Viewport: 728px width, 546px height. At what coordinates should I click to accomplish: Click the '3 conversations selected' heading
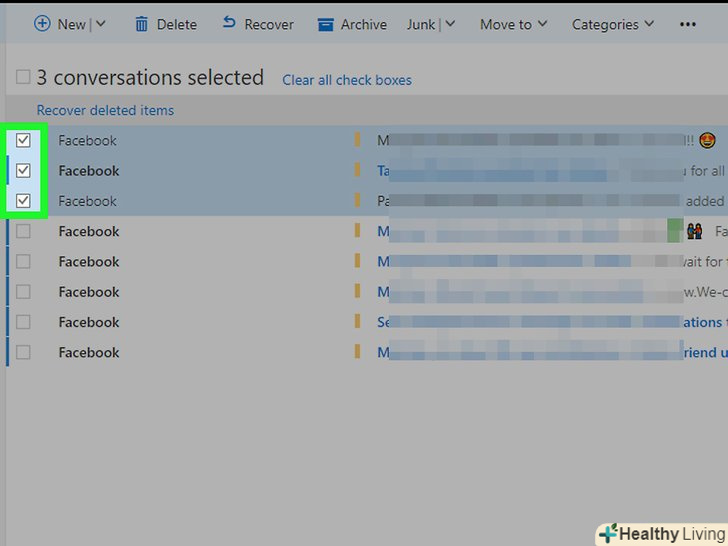pyautogui.click(x=150, y=77)
